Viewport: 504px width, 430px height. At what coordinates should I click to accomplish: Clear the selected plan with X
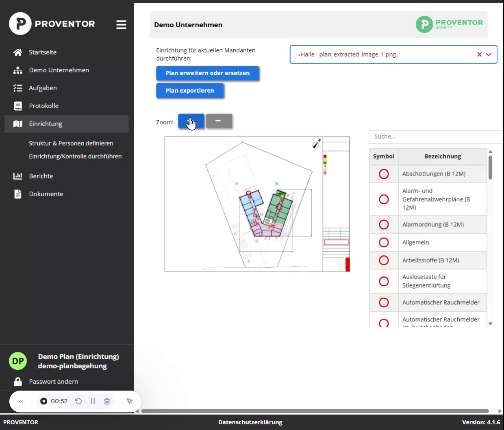click(480, 54)
